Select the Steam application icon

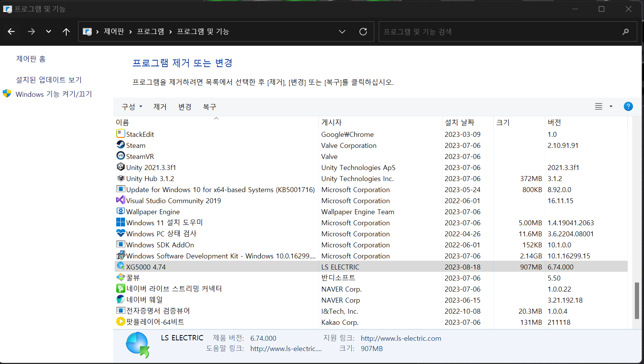tap(120, 145)
